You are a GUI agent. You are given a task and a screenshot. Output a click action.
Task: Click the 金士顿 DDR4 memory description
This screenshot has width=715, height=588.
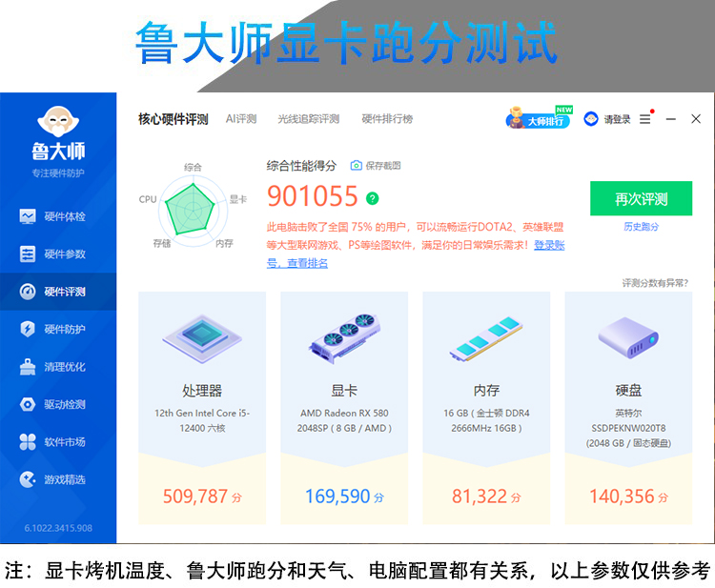pos(486,420)
